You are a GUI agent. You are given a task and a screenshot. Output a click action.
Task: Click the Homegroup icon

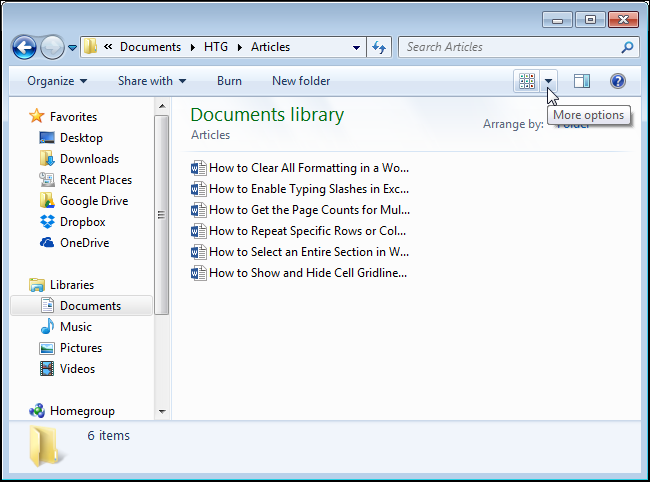37,411
